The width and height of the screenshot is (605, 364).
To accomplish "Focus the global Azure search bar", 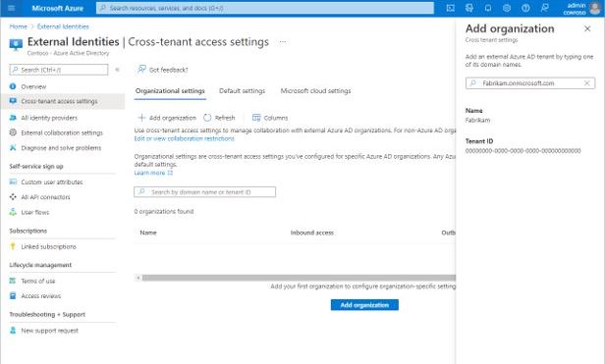I will coord(265,8).
